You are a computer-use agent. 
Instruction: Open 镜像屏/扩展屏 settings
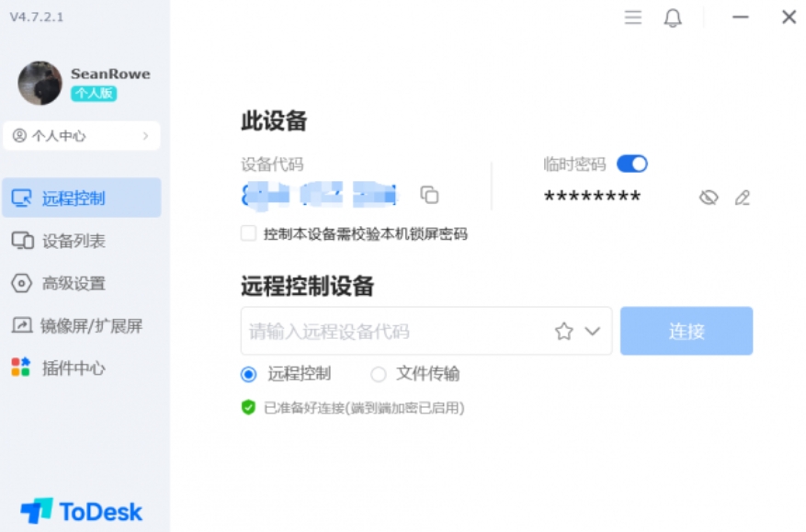click(81, 326)
